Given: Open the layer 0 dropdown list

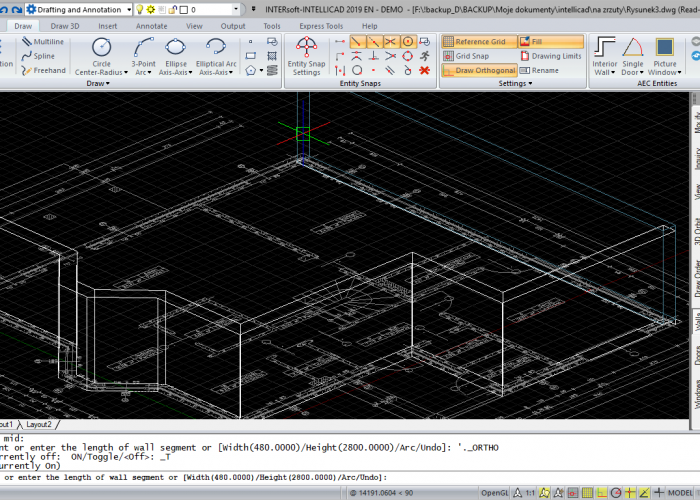Looking at the screenshot, I should click(x=236, y=9).
